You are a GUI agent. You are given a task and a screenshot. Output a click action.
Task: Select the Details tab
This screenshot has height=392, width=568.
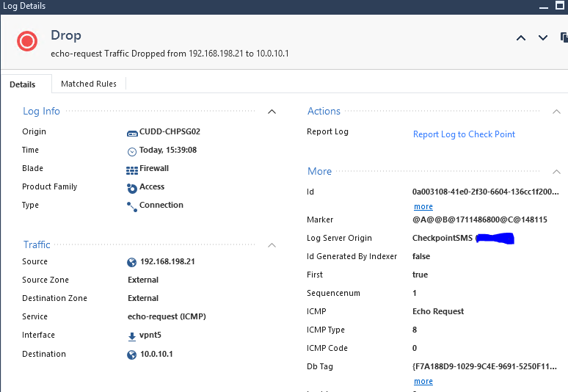(23, 84)
